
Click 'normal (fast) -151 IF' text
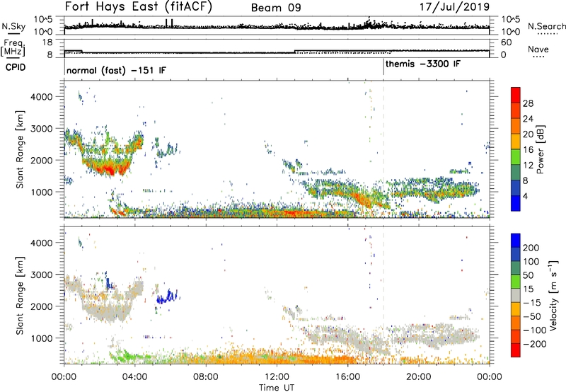116,70
